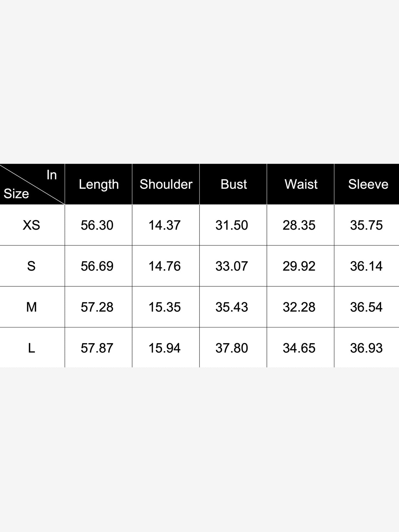
Task: Click the XS shoulder value 14.37
Action: point(164,225)
